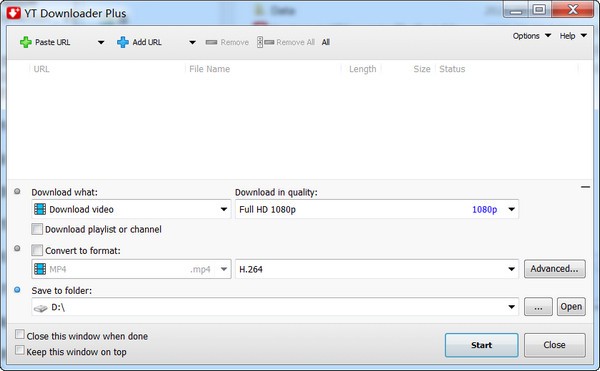Click the Start button
600x371 pixels.
tap(481, 345)
